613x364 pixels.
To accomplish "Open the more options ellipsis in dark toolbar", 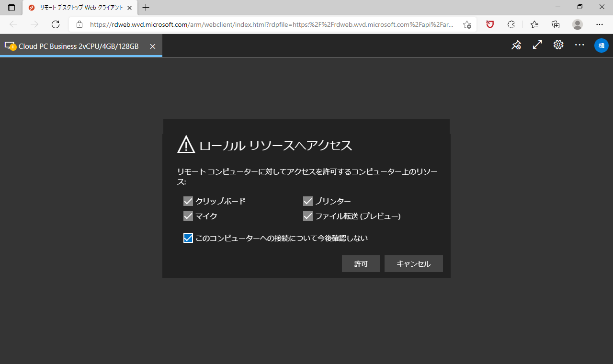I will pyautogui.click(x=579, y=45).
